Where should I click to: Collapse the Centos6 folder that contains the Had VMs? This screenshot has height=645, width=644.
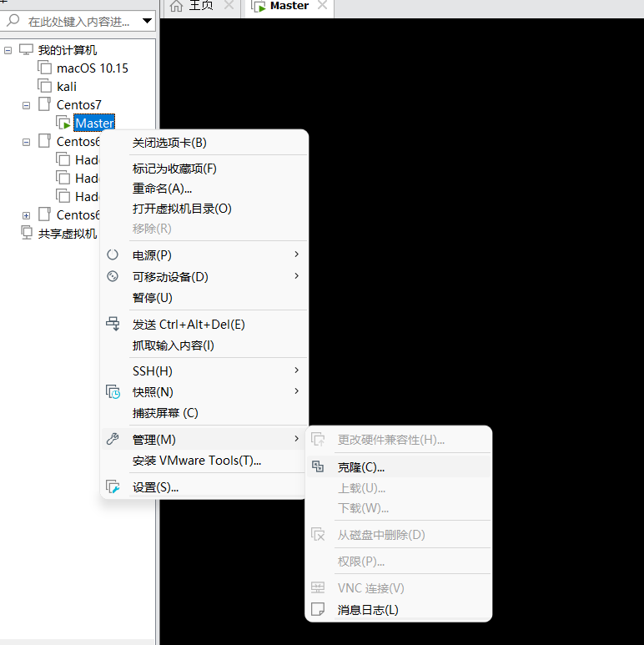[27, 143]
